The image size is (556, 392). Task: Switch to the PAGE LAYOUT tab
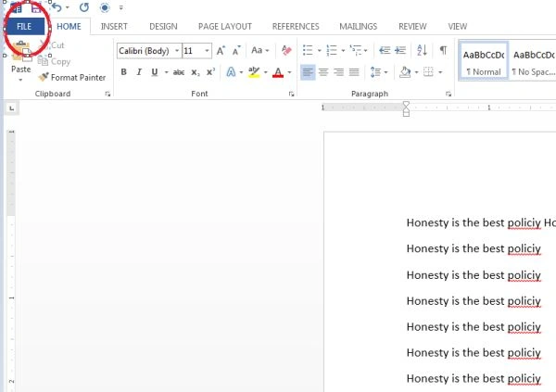pos(225,27)
